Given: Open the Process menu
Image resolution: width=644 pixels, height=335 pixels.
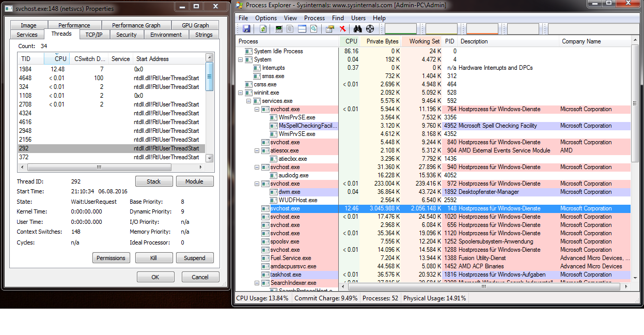Looking at the screenshot, I should (x=315, y=18).
